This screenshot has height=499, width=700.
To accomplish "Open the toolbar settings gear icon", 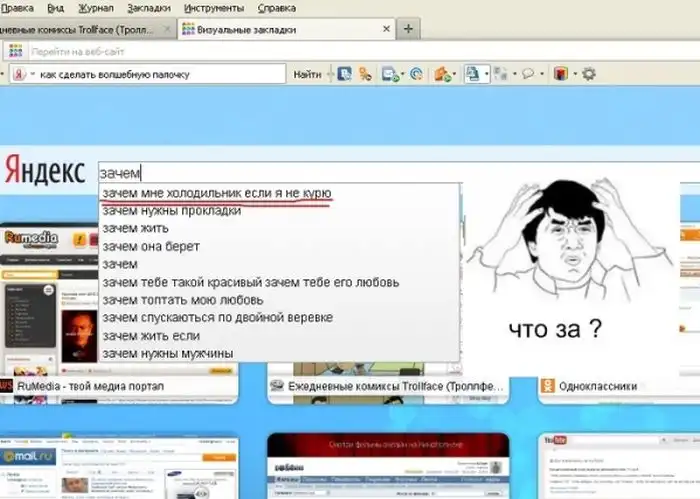I will [589, 74].
